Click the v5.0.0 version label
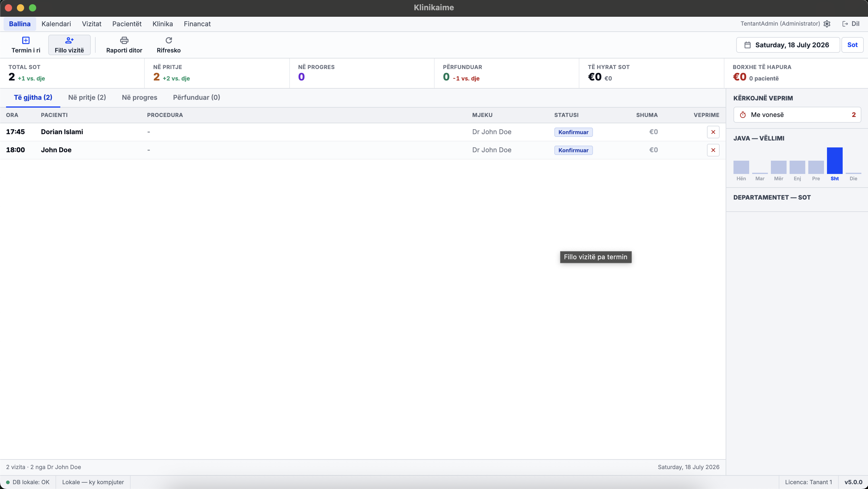Image resolution: width=868 pixels, height=489 pixels. (853, 482)
